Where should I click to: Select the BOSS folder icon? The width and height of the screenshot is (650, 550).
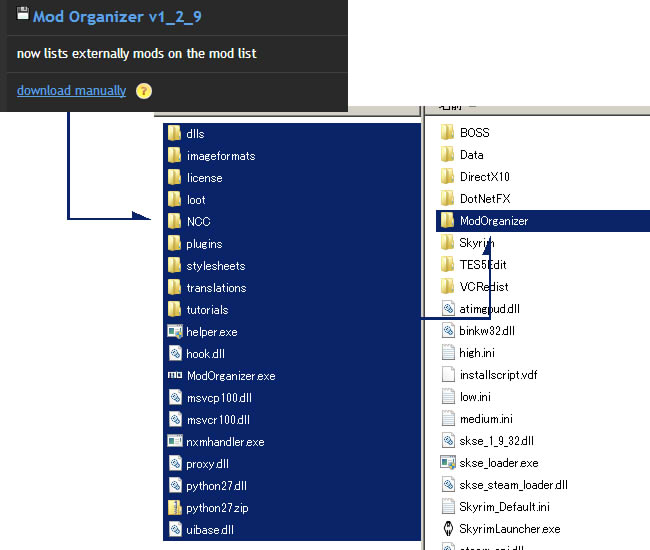(447, 132)
